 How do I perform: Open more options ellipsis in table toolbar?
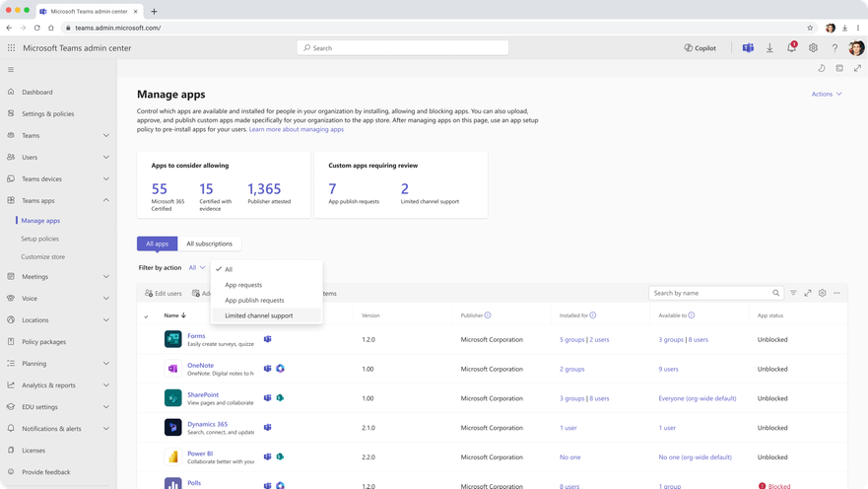point(837,293)
